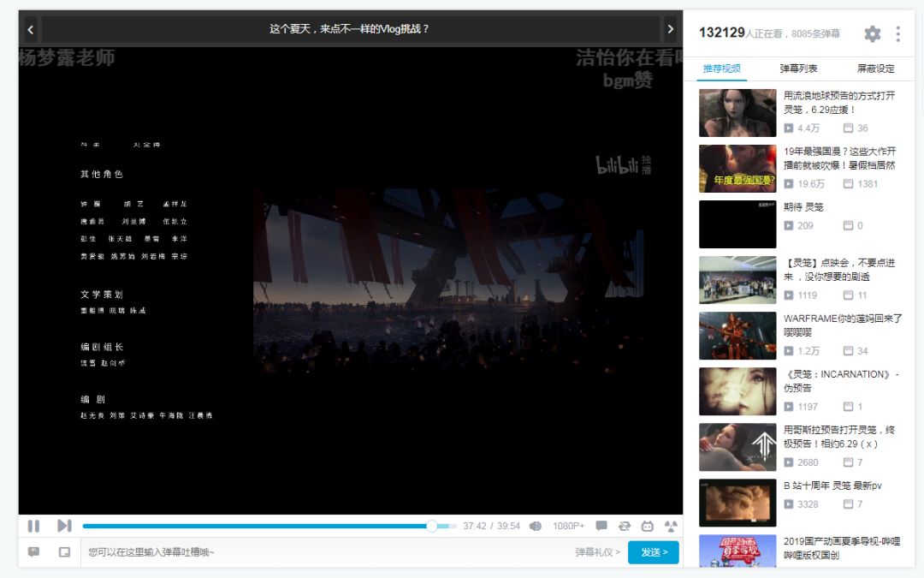This screenshot has height=578, width=924.
Task: Toggle picture-in-picture mini player icon
Action: [x=64, y=552]
